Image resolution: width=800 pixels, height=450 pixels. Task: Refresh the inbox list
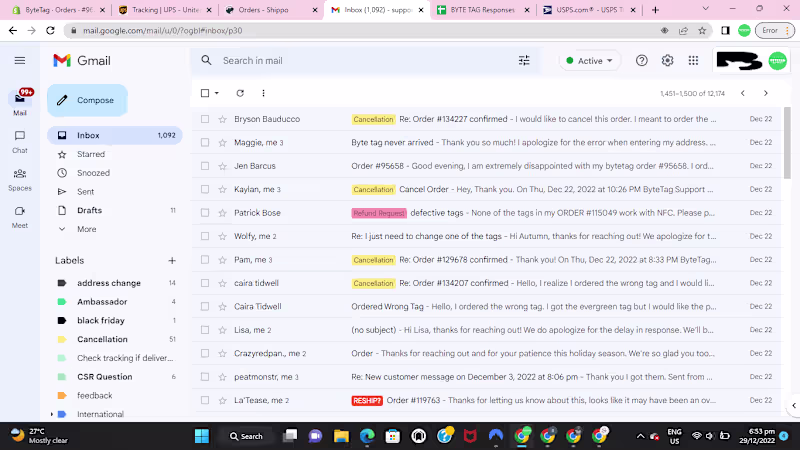pyautogui.click(x=240, y=93)
